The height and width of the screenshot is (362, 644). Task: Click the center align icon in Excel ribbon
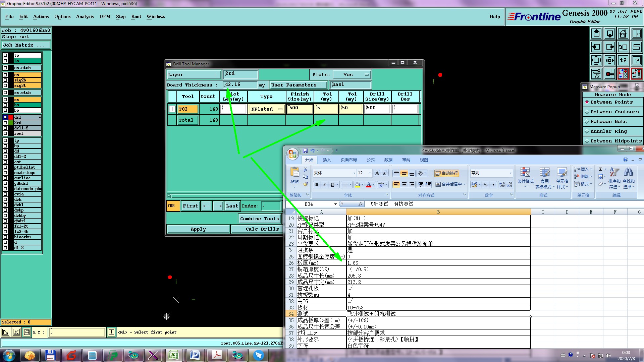coord(404,184)
